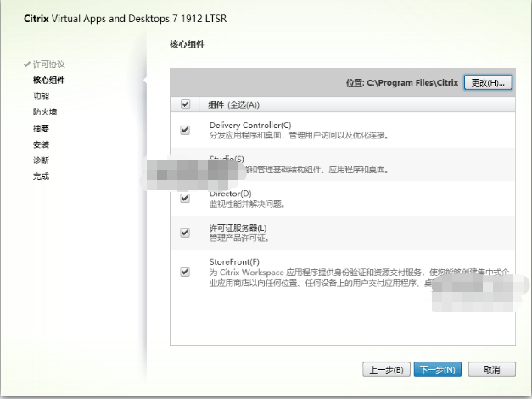532x399 pixels.
Task: Click the 许可证服务器(L) component label
Action: (x=238, y=228)
